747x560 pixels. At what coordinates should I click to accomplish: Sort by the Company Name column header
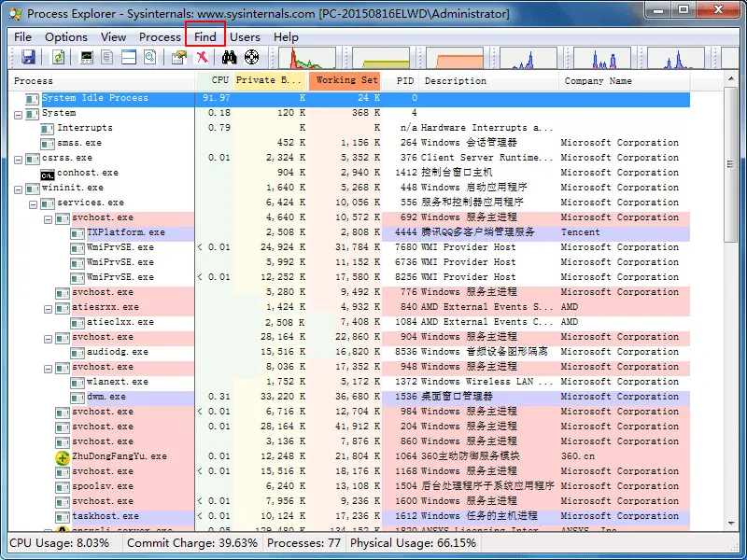click(x=624, y=80)
